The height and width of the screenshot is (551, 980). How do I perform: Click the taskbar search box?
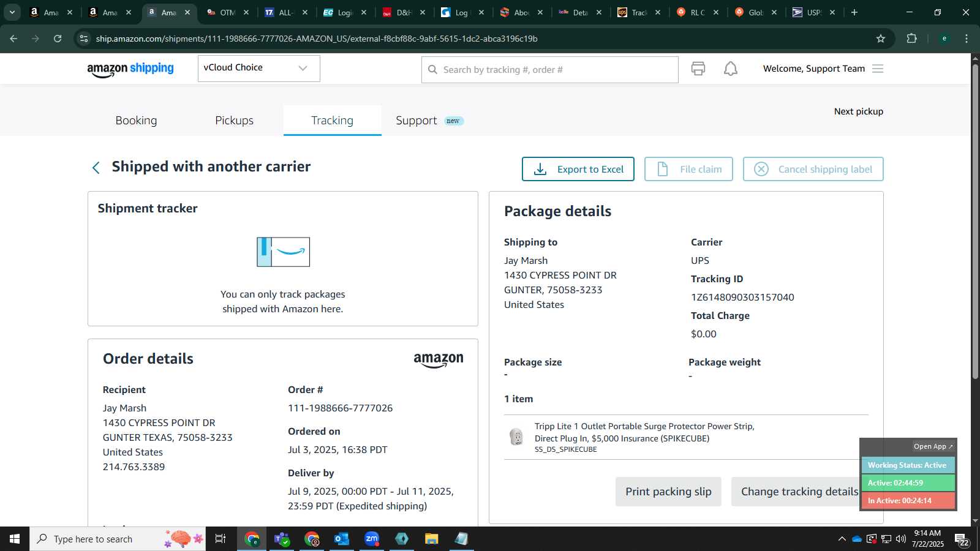pyautogui.click(x=118, y=539)
